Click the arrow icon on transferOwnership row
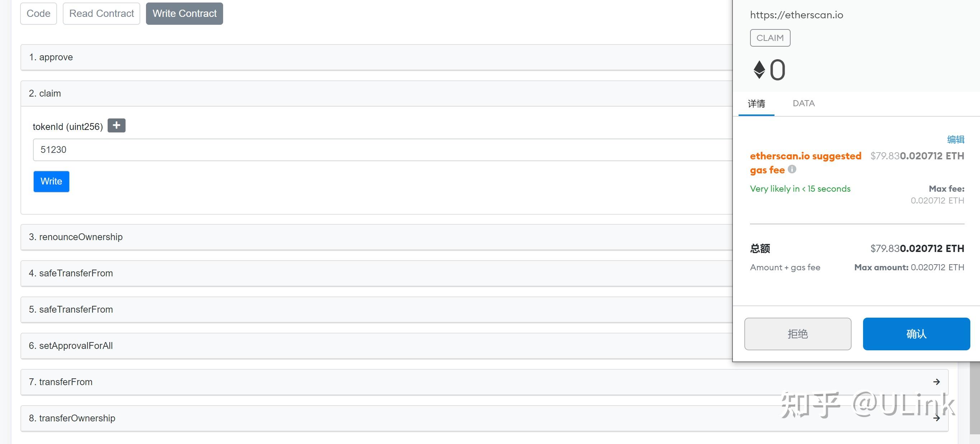The height and width of the screenshot is (444, 980). coord(936,418)
